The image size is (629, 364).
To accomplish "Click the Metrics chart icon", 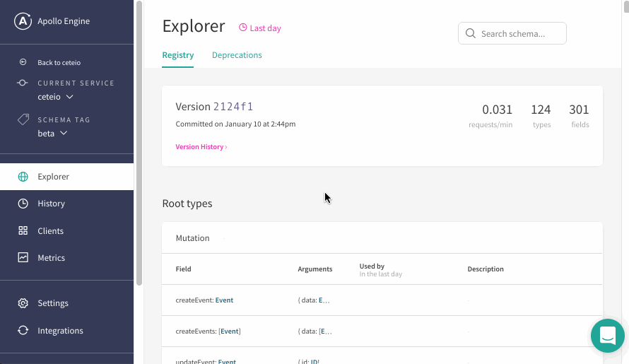I will [x=23, y=258].
